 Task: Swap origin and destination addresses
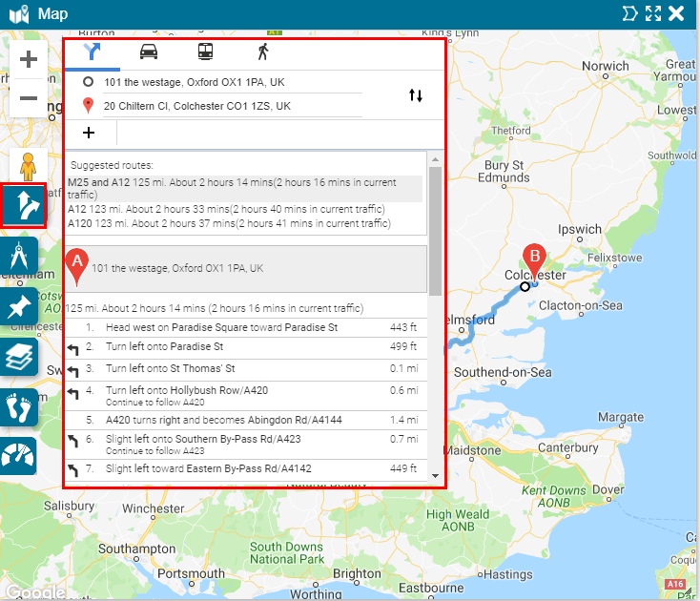coord(415,95)
